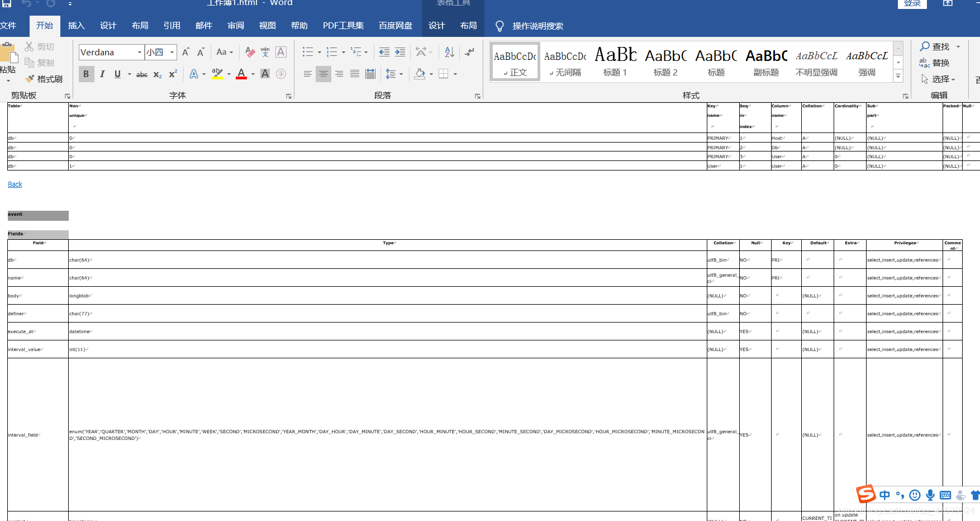Toggle Sogou Chinese/English mode (中)
This screenshot has width=980, height=521.
pos(884,495)
